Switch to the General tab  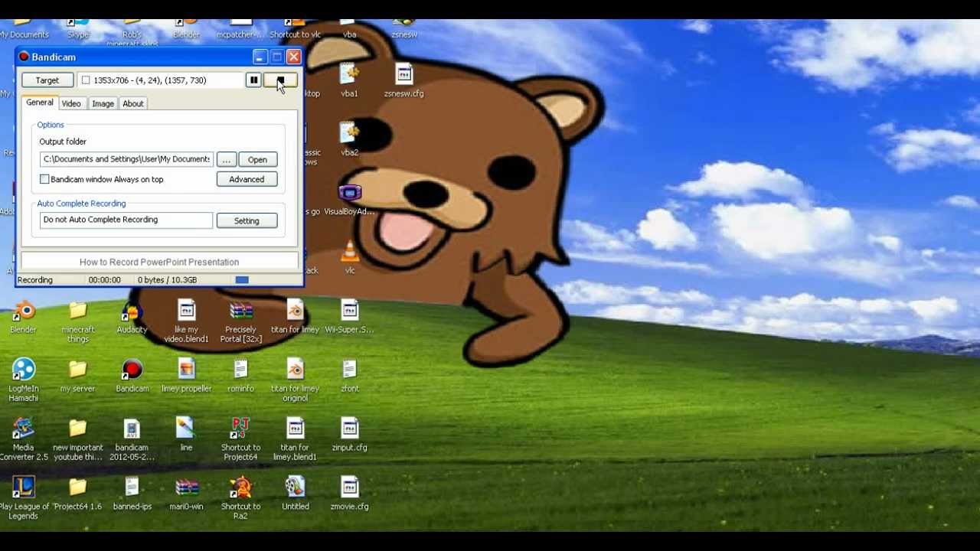(x=40, y=103)
